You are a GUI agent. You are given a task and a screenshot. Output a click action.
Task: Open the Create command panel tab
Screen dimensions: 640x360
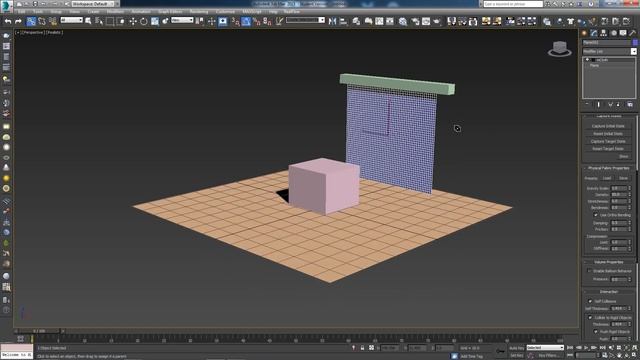[584, 33]
